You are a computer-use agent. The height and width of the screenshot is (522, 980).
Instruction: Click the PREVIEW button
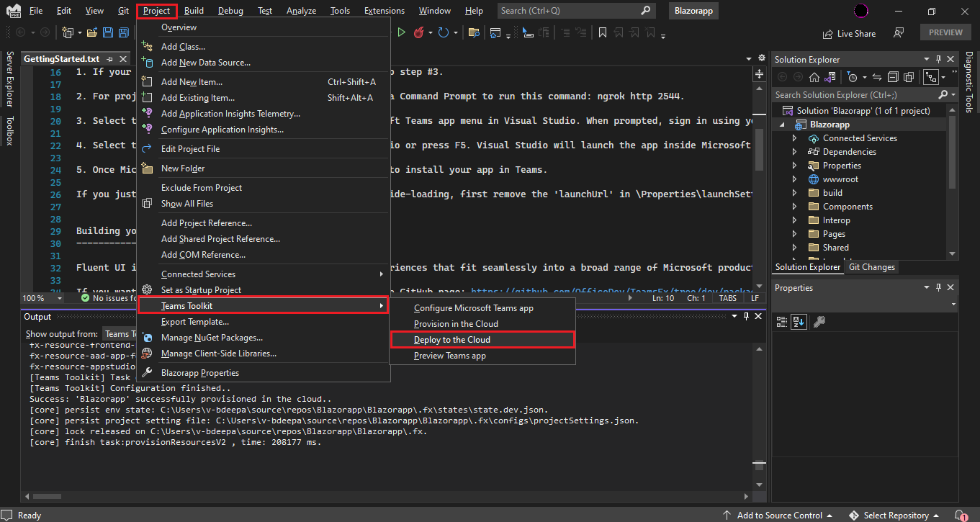tap(945, 32)
